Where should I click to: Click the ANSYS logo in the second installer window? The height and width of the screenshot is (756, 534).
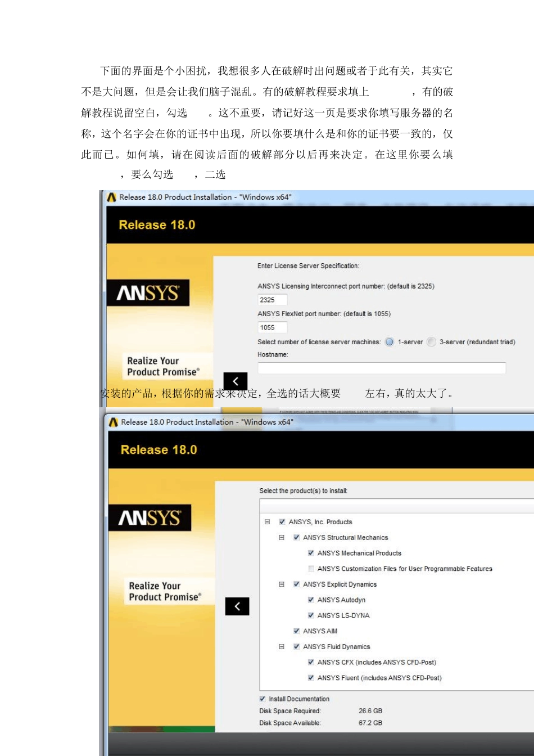click(150, 517)
